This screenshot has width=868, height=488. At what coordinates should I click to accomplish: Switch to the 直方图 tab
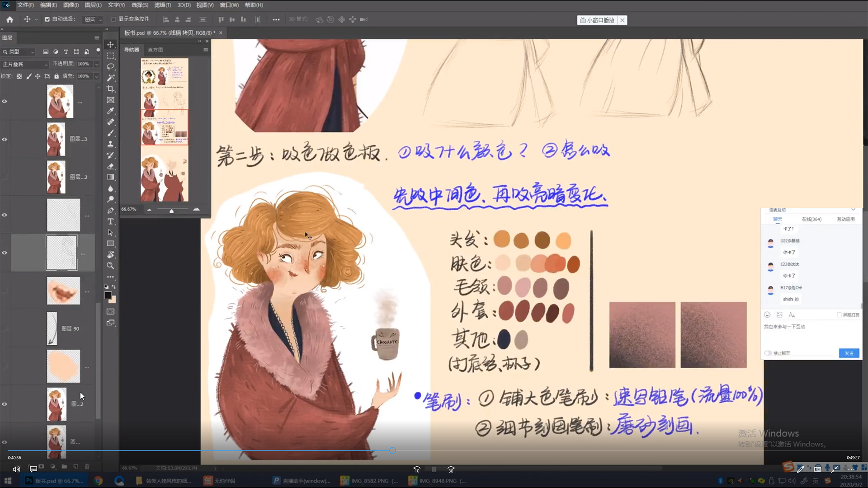click(x=155, y=50)
